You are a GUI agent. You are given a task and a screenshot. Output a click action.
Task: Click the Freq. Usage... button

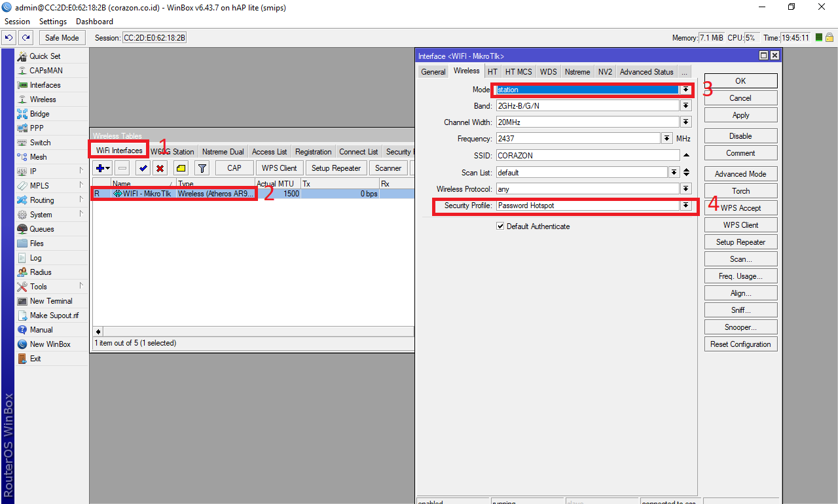(740, 276)
